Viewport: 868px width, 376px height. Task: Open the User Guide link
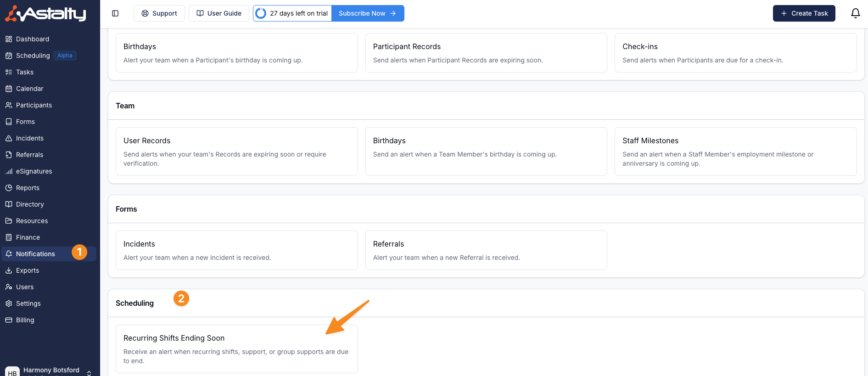click(x=219, y=13)
